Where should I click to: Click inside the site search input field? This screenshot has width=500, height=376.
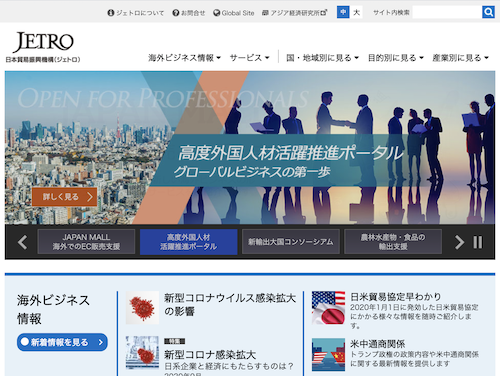coord(447,12)
